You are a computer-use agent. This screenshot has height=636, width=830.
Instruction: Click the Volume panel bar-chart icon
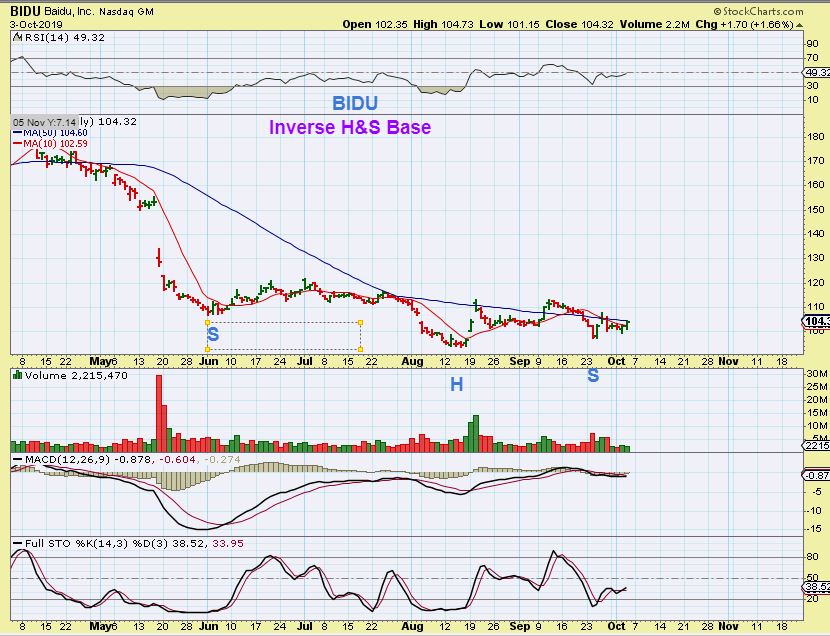point(17,375)
